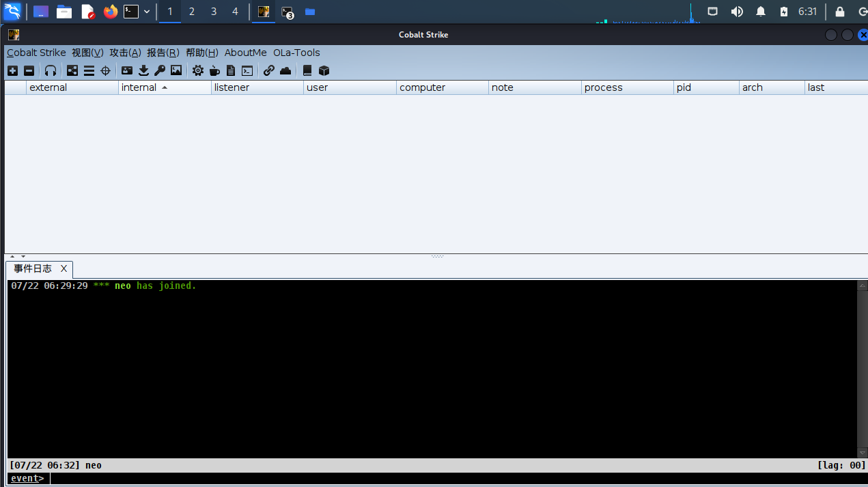This screenshot has height=487, width=868.
Task: Sort sessions by listener column header
Action: pyautogui.click(x=232, y=87)
